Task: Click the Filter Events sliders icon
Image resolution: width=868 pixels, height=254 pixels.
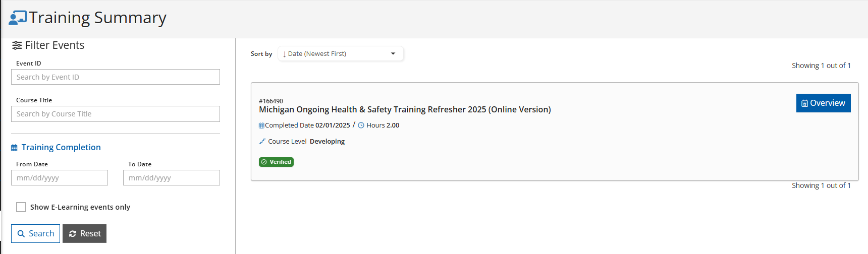Action: tap(17, 45)
